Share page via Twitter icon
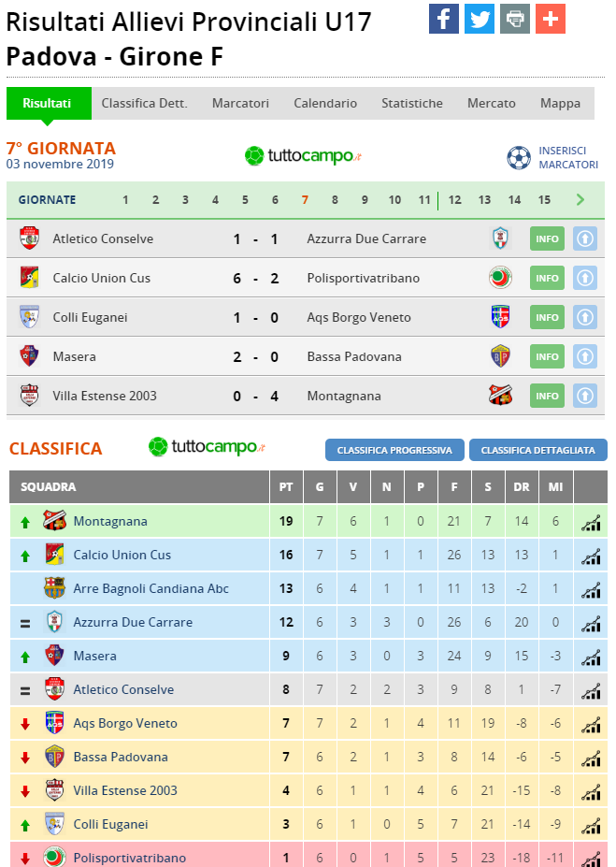Screen dimensions: 616x867 (479, 19)
